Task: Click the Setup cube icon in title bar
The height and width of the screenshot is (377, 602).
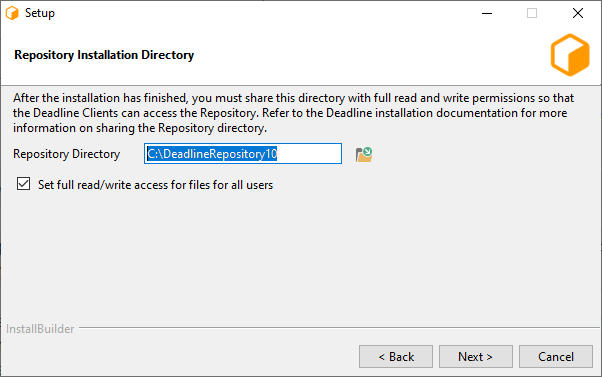Action: coord(12,13)
